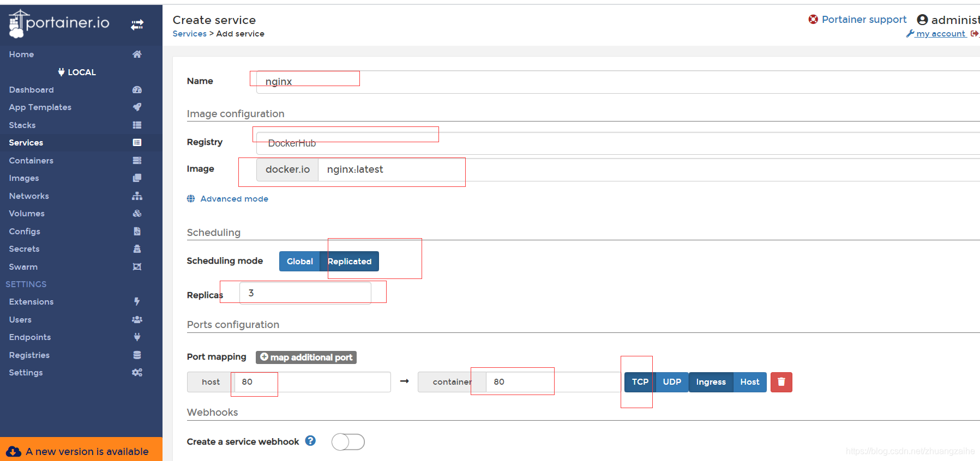Click the Containers server icon
The height and width of the screenshot is (461, 980).
pos(137,160)
